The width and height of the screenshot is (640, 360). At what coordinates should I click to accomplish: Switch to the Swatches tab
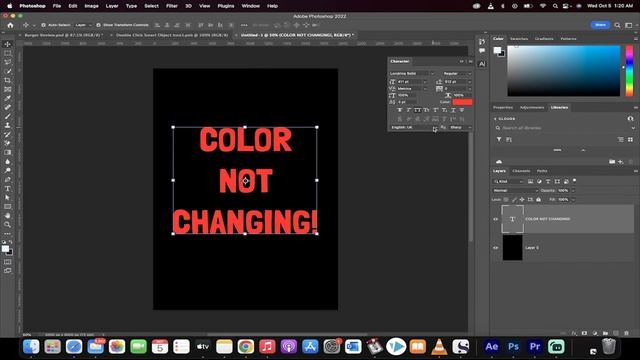519,39
